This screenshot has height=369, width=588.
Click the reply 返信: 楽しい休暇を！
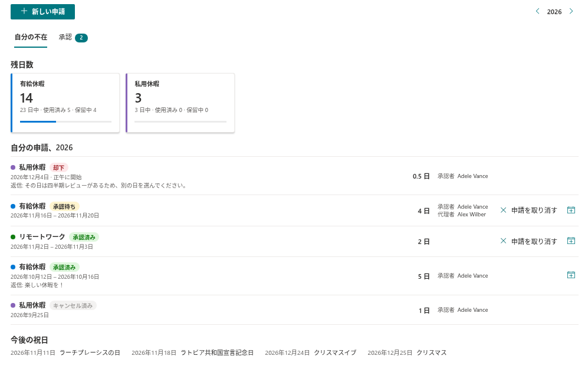37,285
